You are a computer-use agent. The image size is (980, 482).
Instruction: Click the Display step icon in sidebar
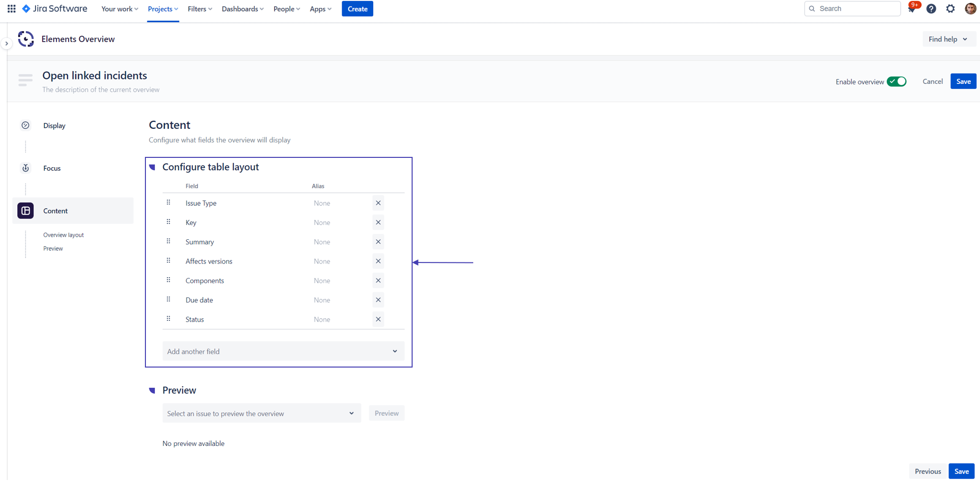point(26,126)
